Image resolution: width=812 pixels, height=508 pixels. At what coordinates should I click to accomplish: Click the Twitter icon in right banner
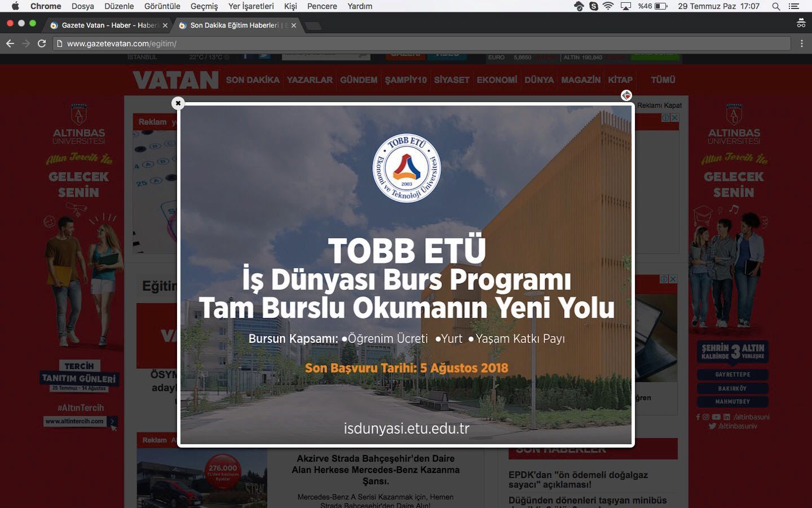[x=712, y=426]
